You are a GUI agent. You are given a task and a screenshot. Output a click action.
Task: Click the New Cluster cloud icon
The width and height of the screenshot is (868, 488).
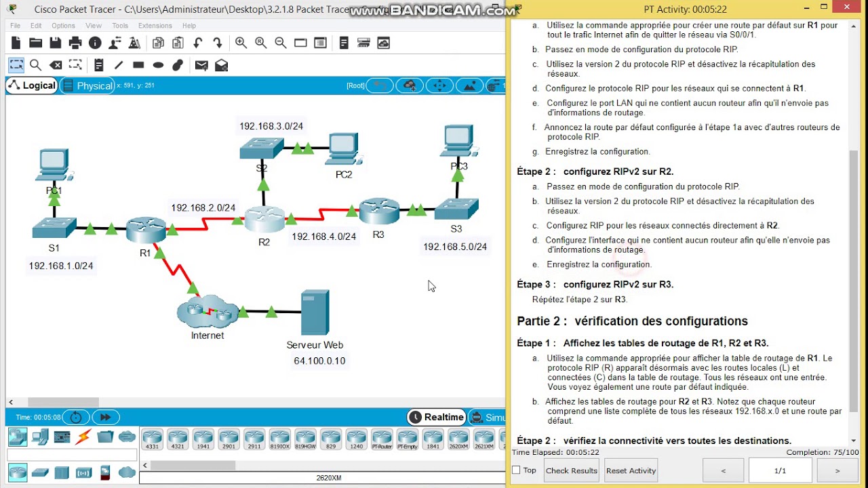410,85
